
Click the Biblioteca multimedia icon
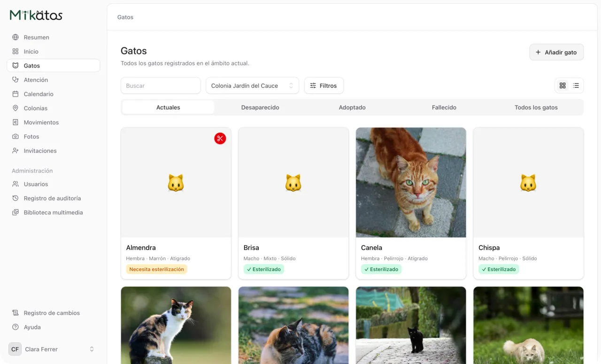click(x=15, y=212)
